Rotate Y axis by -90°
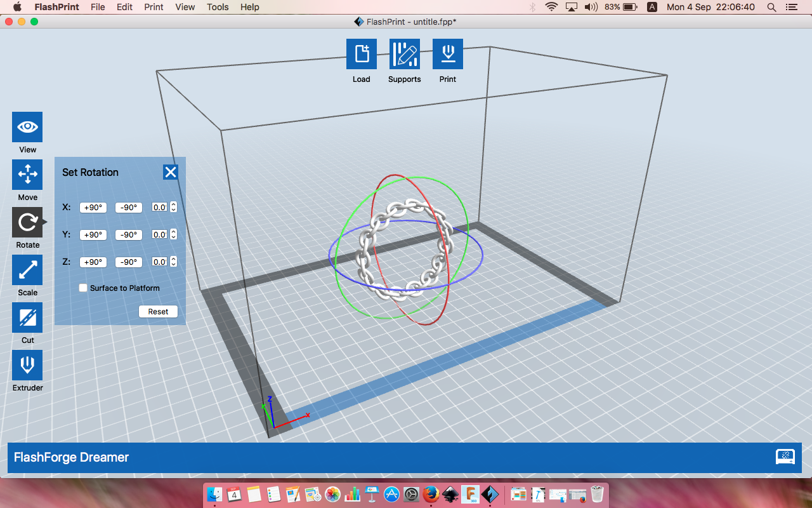This screenshot has height=508, width=812. [129, 235]
